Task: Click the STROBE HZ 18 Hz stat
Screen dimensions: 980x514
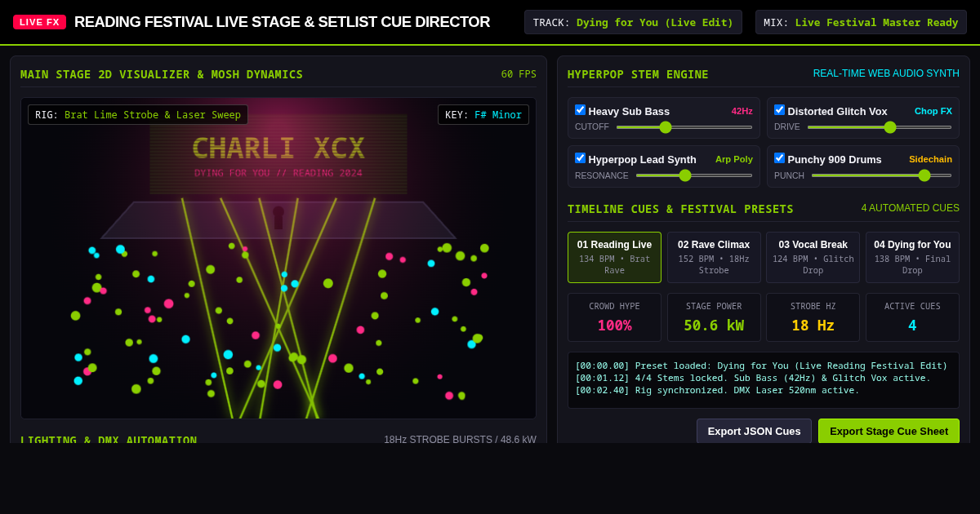Action: pos(813,317)
